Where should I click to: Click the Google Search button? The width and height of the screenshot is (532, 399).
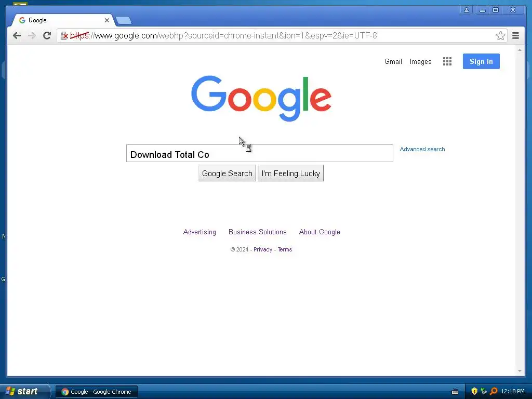[227, 174]
